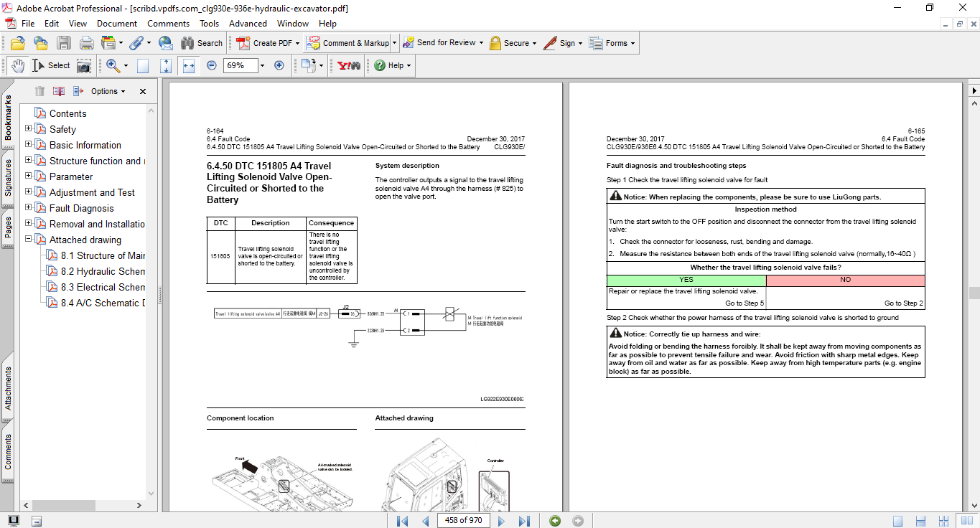
Task: Search the document with the binoculars icon
Action: 186,42
